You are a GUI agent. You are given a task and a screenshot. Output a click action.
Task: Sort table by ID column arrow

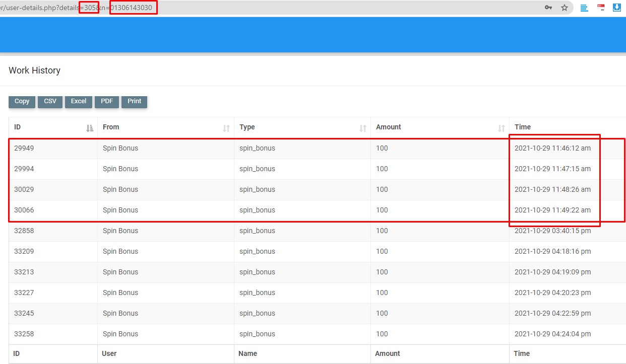pos(90,128)
